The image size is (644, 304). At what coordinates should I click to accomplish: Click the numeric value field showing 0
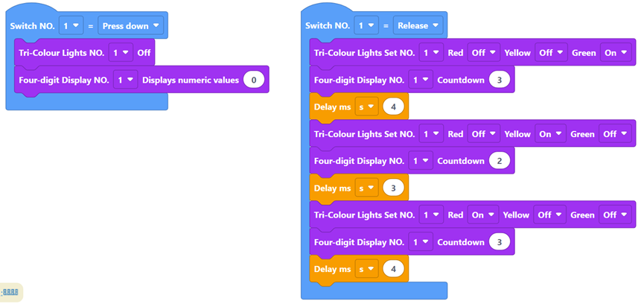point(254,80)
